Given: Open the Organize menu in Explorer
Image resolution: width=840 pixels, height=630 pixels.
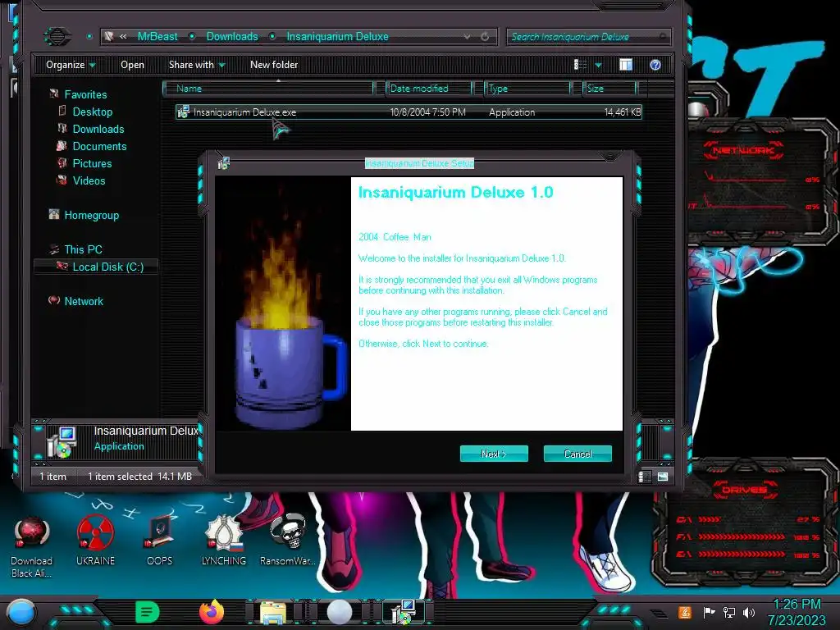Looking at the screenshot, I should point(71,65).
